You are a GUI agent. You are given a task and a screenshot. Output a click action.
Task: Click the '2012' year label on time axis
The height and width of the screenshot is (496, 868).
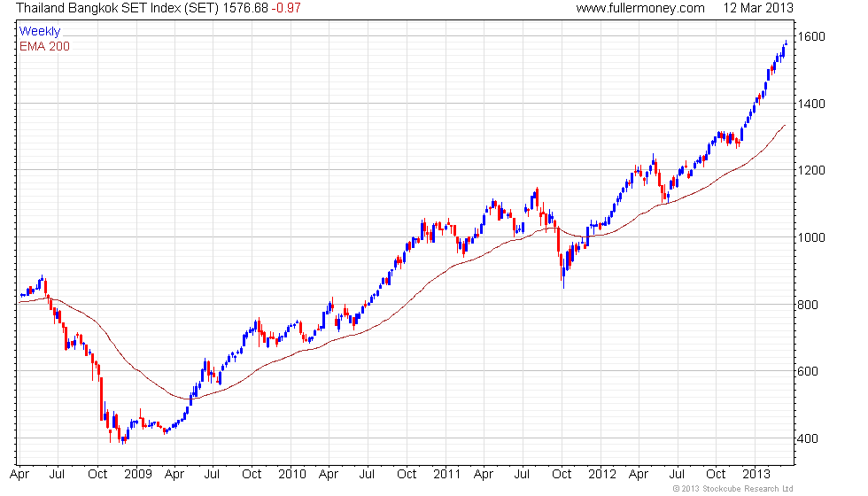(601, 475)
